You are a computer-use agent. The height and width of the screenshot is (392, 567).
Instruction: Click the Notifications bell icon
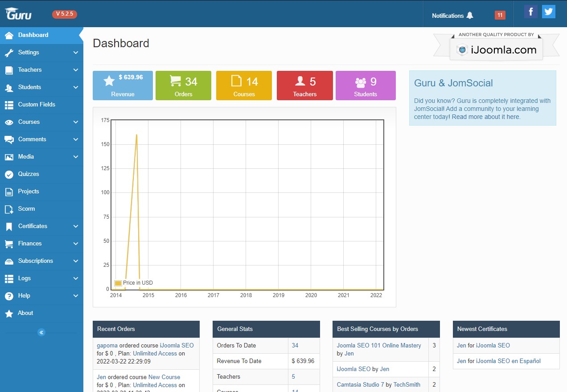(x=470, y=16)
